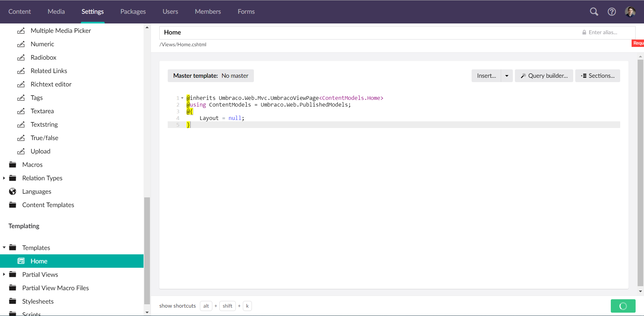Click the show shortcuts link
This screenshot has height=316, width=644.
(x=177, y=306)
